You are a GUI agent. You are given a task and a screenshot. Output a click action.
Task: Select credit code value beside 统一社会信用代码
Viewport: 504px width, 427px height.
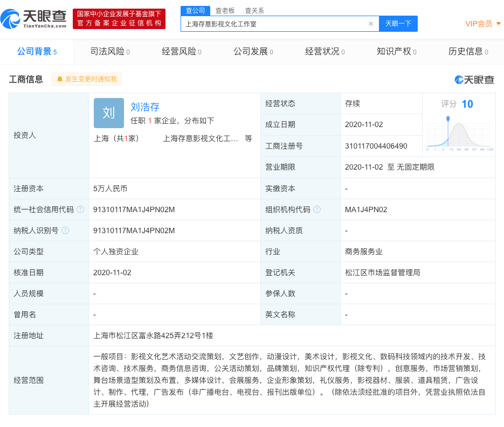point(134,209)
